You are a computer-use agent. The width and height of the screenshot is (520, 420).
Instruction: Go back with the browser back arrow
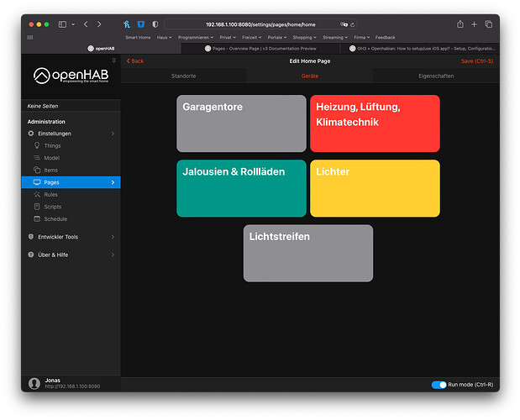pyautogui.click(x=86, y=24)
